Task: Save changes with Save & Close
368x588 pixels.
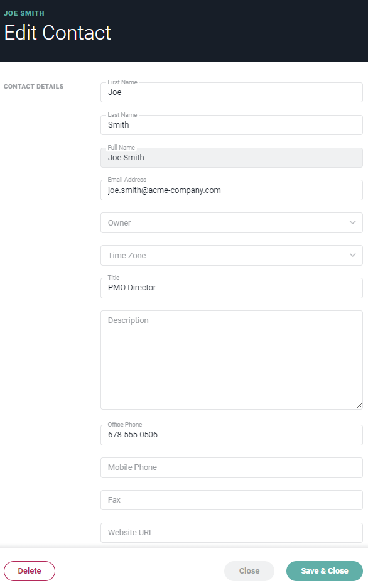Action: pyautogui.click(x=325, y=571)
